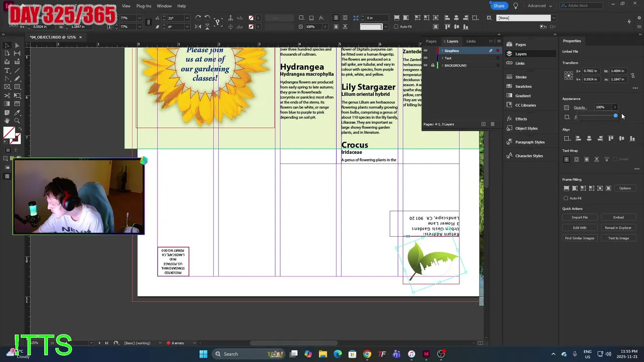Image resolution: width=644 pixels, height=362 pixels.
Task: Click the opacity slider handle
Action: (x=615, y=116)
